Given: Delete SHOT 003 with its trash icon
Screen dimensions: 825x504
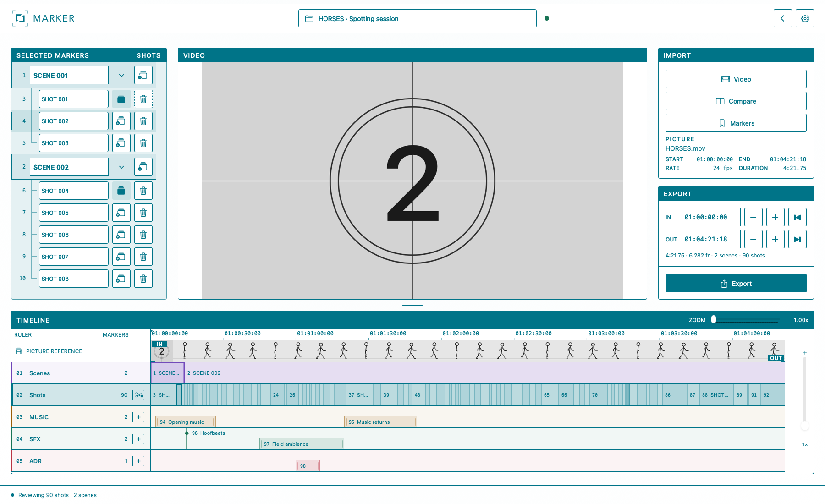Looking at the screenshot, I should [143, 143].
